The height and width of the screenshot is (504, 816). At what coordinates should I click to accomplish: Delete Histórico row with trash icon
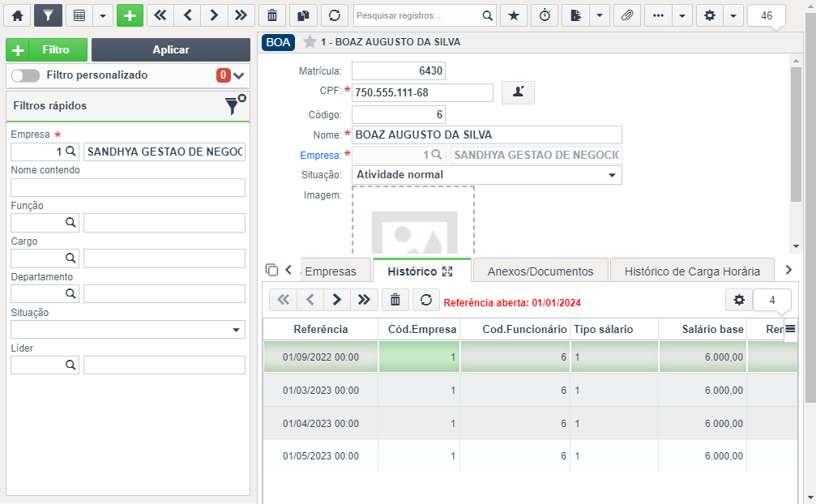click(x=395, y=300)
